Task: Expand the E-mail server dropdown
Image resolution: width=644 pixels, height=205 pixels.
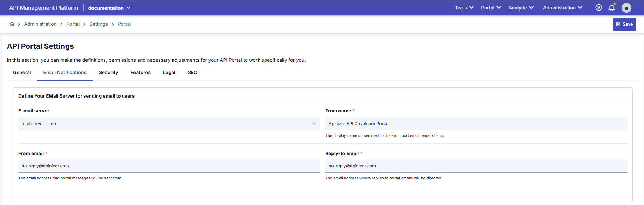Action: point(169,124)
